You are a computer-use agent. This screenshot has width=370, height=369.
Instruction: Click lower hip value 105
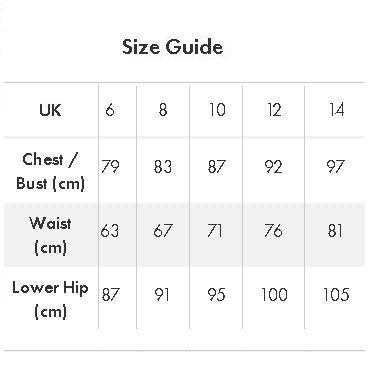click(336, 295)
